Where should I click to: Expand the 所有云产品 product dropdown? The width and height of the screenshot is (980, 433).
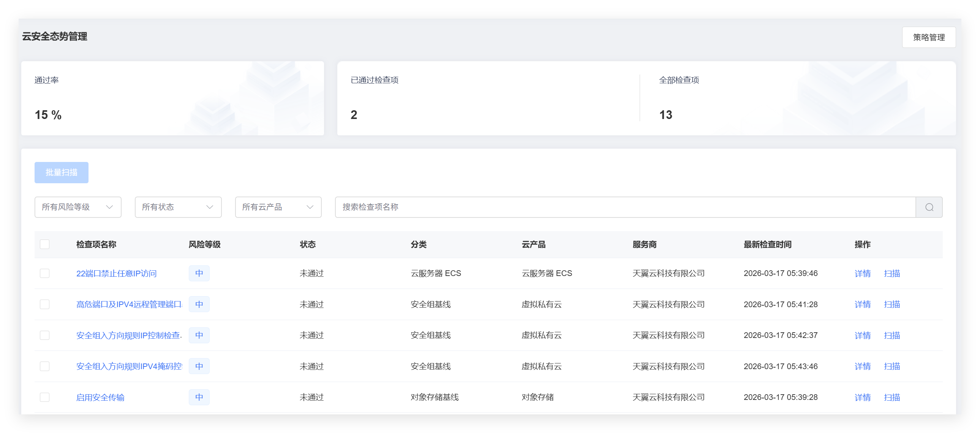pyautogui.click(x=278, y=207)
